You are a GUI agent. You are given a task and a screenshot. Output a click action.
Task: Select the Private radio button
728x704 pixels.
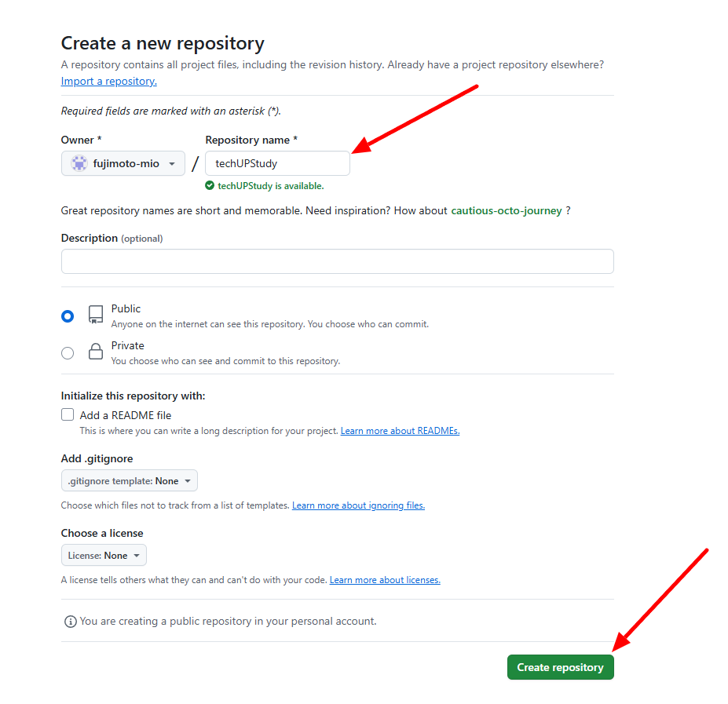click(x=68, y=353)
